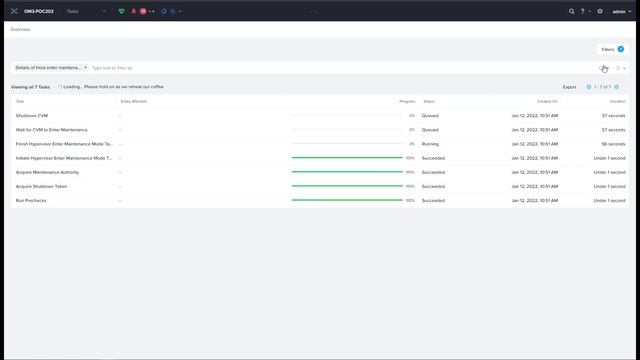Click the green health heart icon
Viewport: 640px width, 360px height.
point(122,11)
